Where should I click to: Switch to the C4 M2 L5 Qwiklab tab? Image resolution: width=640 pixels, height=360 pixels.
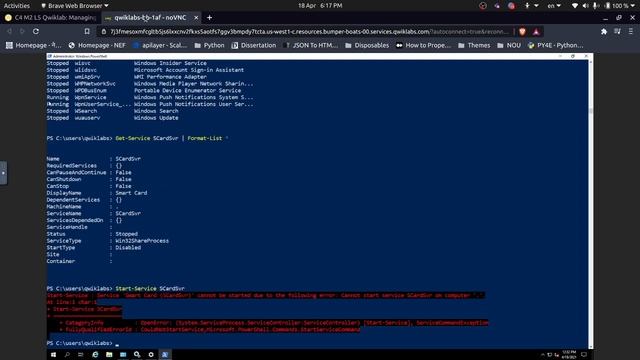tap(50, 18)
